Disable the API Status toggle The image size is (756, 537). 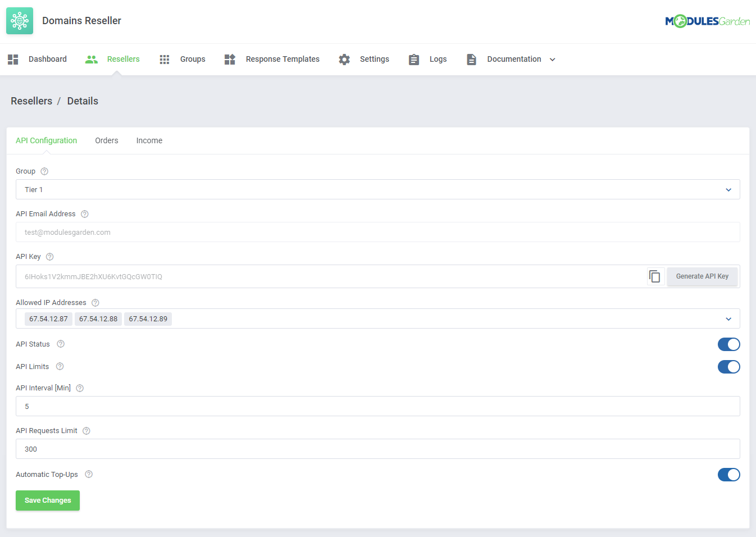(x=728, y=344)
